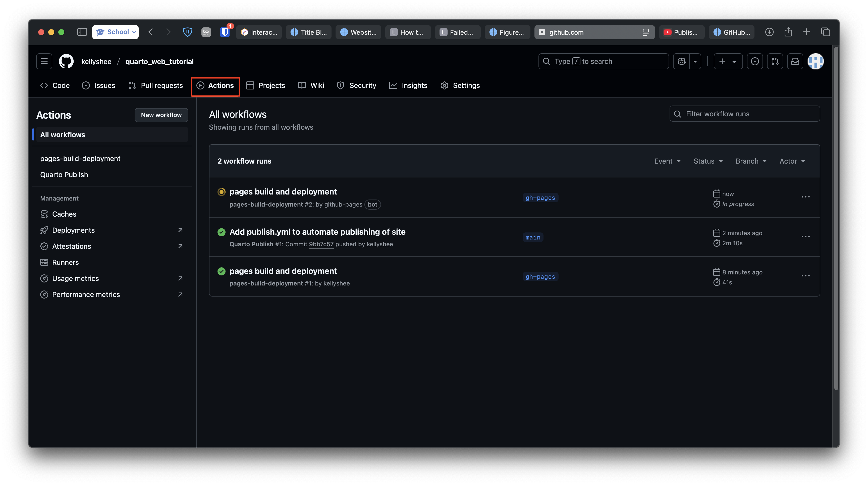This screenshot has height=485, width=868.
Task: Open the notifications inbox icon
Action: point(795,61)
